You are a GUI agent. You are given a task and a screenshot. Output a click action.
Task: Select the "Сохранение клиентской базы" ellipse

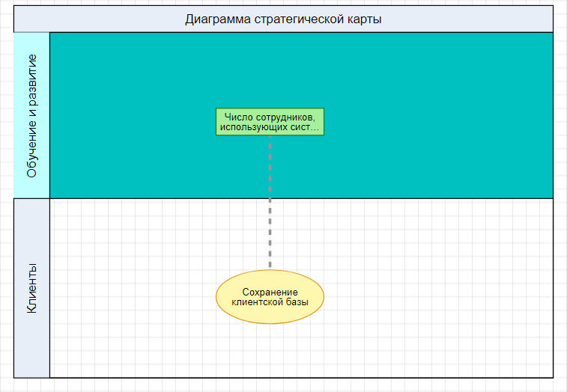(x=270, y=297)
